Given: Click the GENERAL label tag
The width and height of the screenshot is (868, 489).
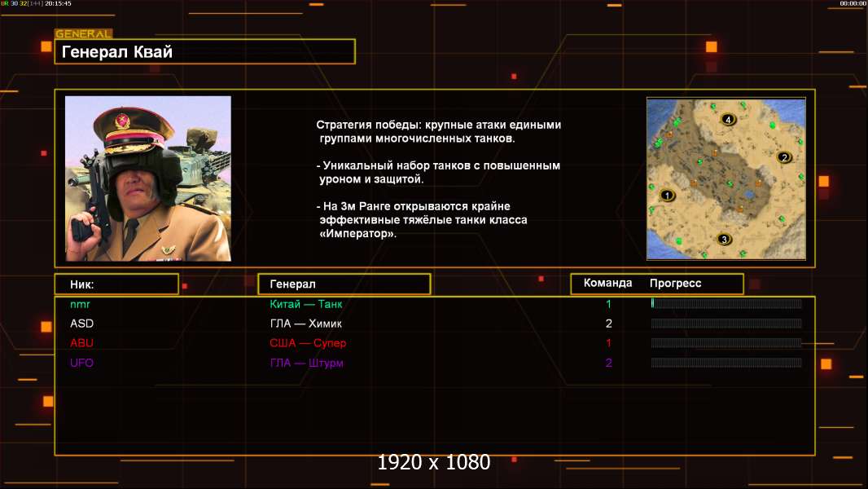Looking at the screenshot, I should coord(84,33).
